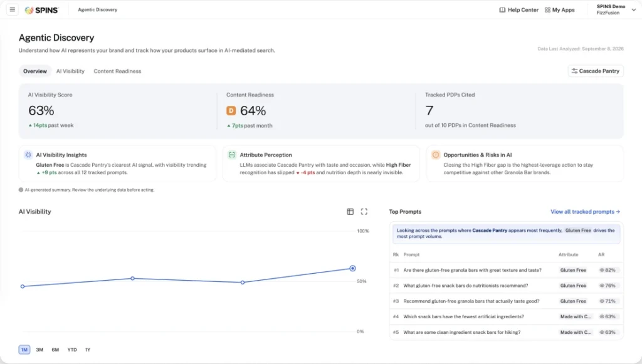Click the Prompt column header

(411, 254)
